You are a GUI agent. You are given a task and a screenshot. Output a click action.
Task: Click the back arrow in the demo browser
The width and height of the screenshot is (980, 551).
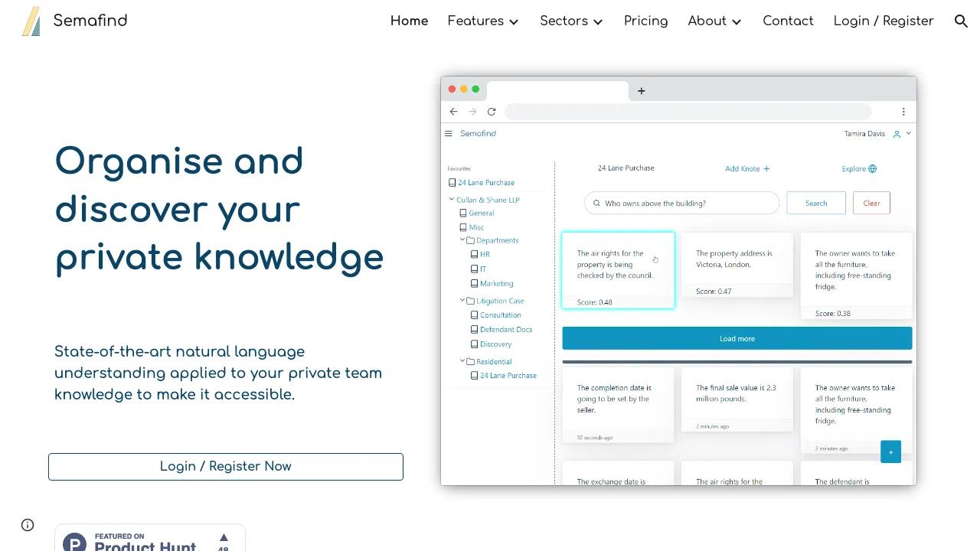(453, 112)
